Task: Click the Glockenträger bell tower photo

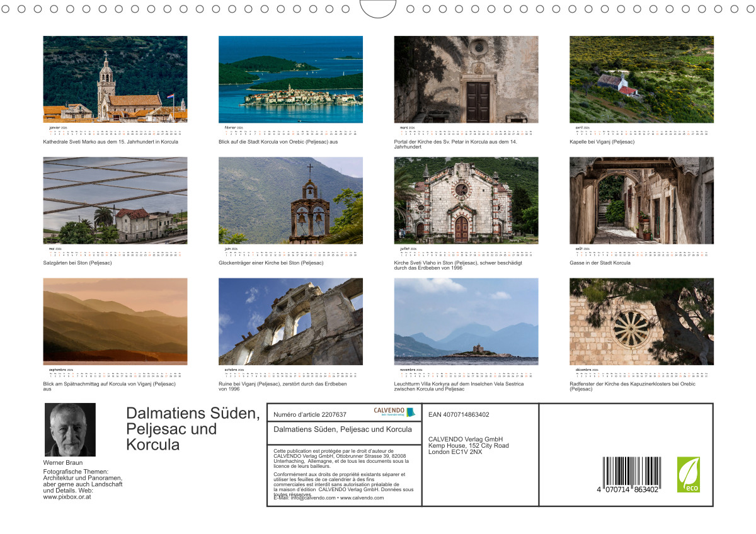Action: click(290, 200)
